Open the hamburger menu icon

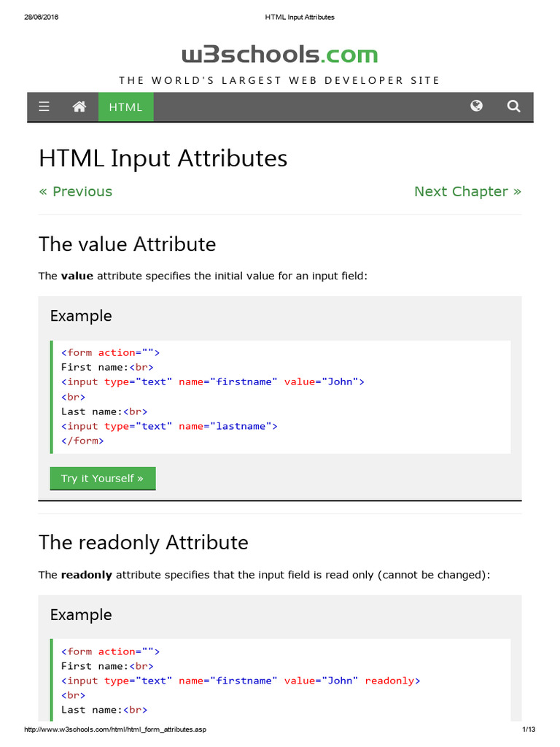(x=44, y=107)
